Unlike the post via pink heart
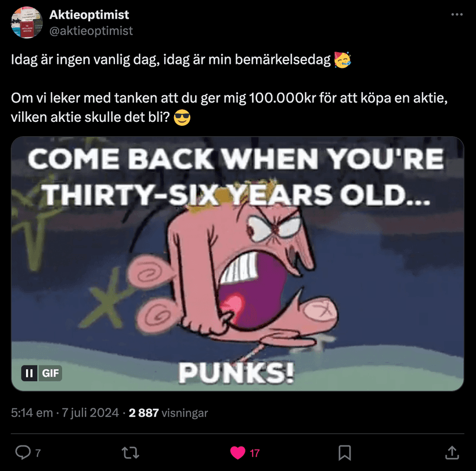 [237, 453]
